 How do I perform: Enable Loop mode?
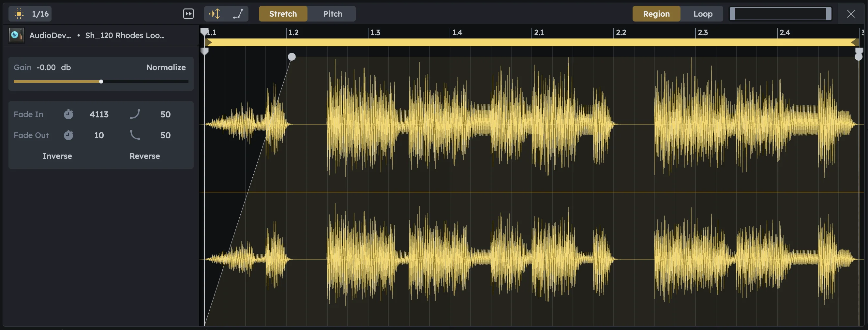pyautogui.click(x=703, y=14)
